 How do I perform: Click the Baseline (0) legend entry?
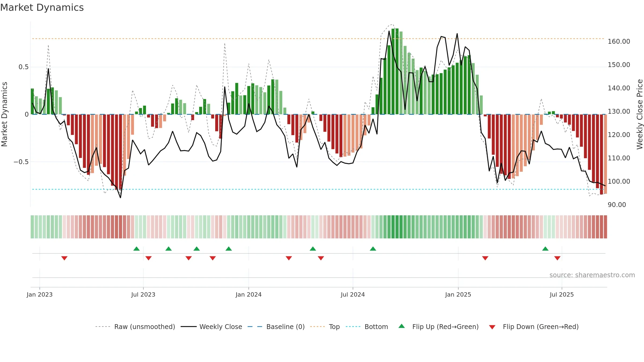pyautogui.click(x=276, y=327)
